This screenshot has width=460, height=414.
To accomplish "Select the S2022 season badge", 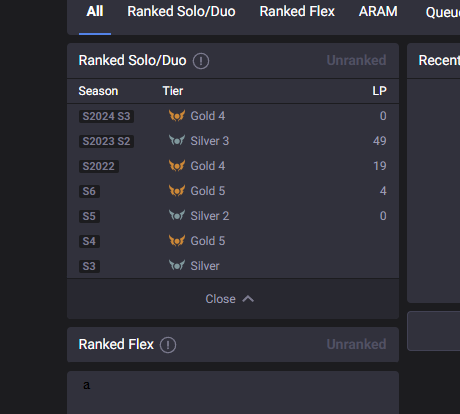I will [99, 166].
